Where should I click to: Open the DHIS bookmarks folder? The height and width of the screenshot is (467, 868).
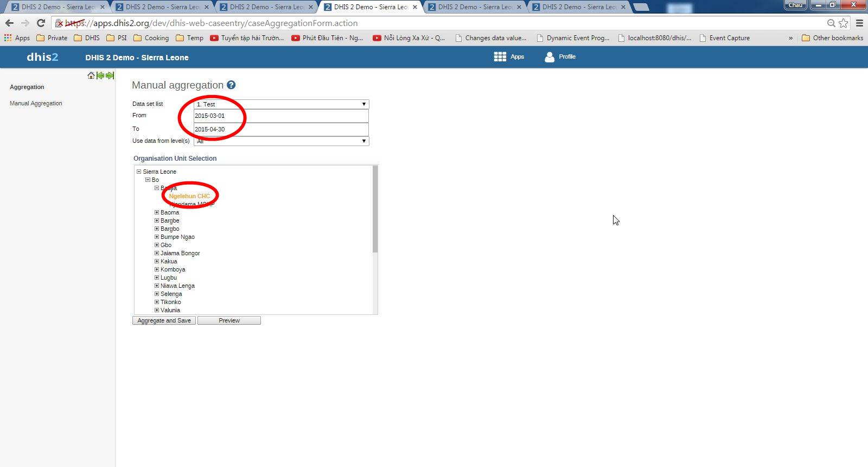click(87, 38)
